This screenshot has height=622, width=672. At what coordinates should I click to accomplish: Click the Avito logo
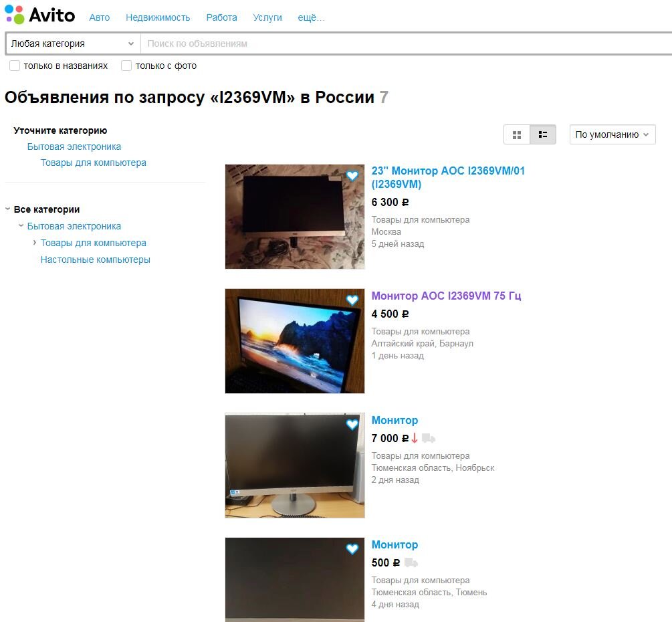(40, 15)
